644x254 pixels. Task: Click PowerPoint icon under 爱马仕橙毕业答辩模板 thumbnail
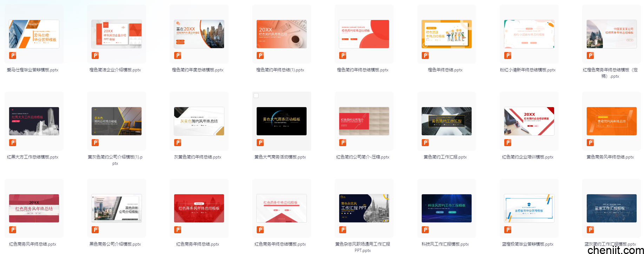click(13, 56)
